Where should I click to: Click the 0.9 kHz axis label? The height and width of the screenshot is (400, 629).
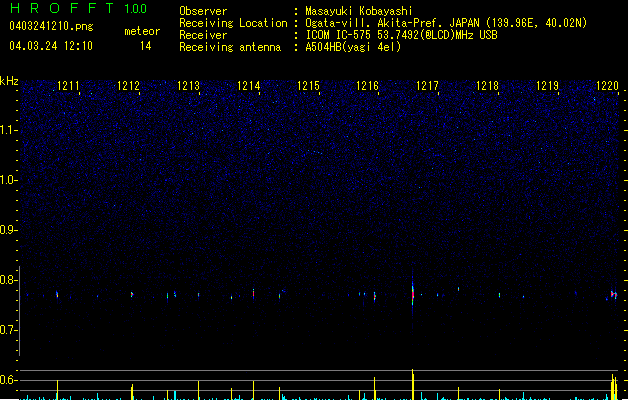click(x=8, y=229)
